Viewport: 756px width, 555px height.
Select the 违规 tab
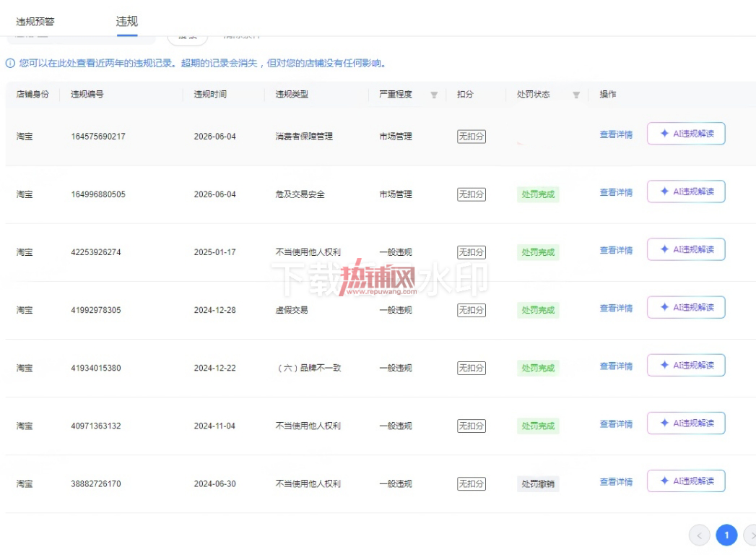127,21
